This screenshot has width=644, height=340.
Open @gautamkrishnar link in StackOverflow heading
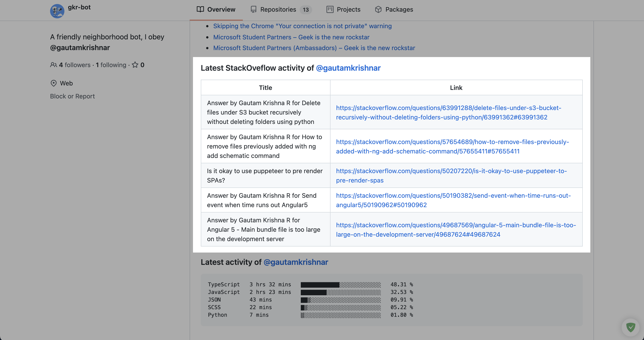(x=348, y=68)
